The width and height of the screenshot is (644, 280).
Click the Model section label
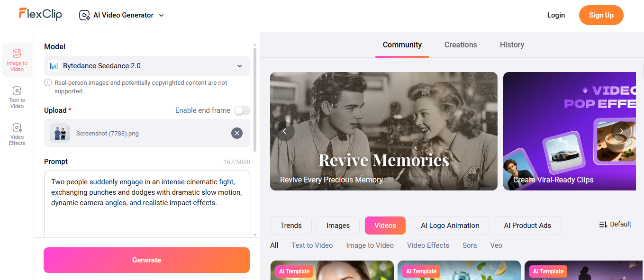(x=54, y=46)
